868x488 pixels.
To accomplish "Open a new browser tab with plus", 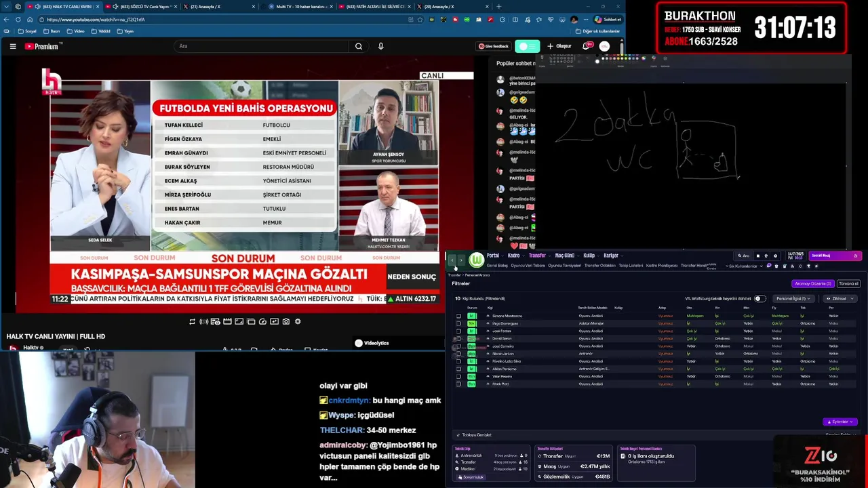I will point(499,7).
